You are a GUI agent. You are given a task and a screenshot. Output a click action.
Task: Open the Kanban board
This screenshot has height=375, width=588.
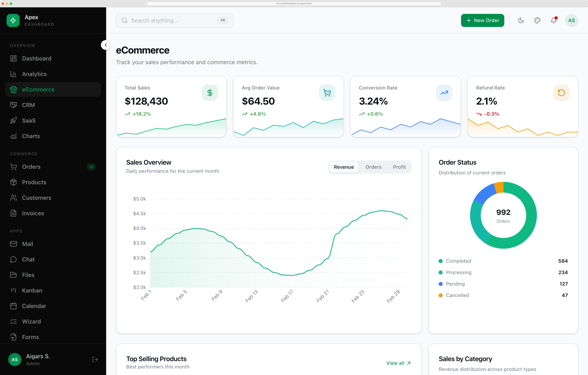(x=53, y=290)
